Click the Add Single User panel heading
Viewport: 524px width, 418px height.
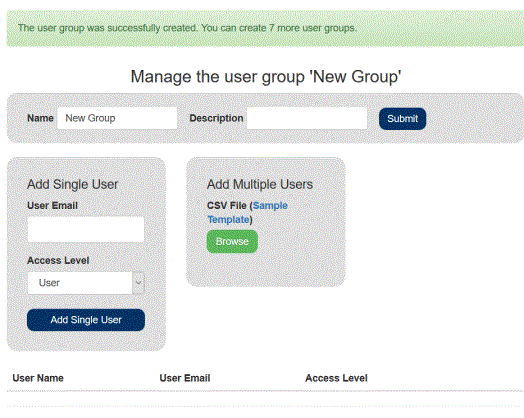tap(73, 184)
